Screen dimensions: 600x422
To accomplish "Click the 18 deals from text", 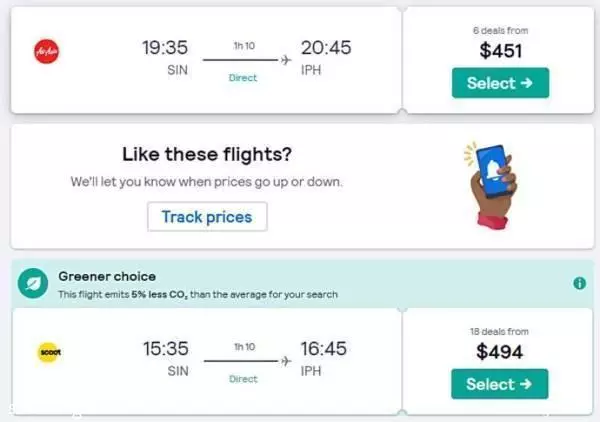I will pyautogui.click(x=499, y=331).
